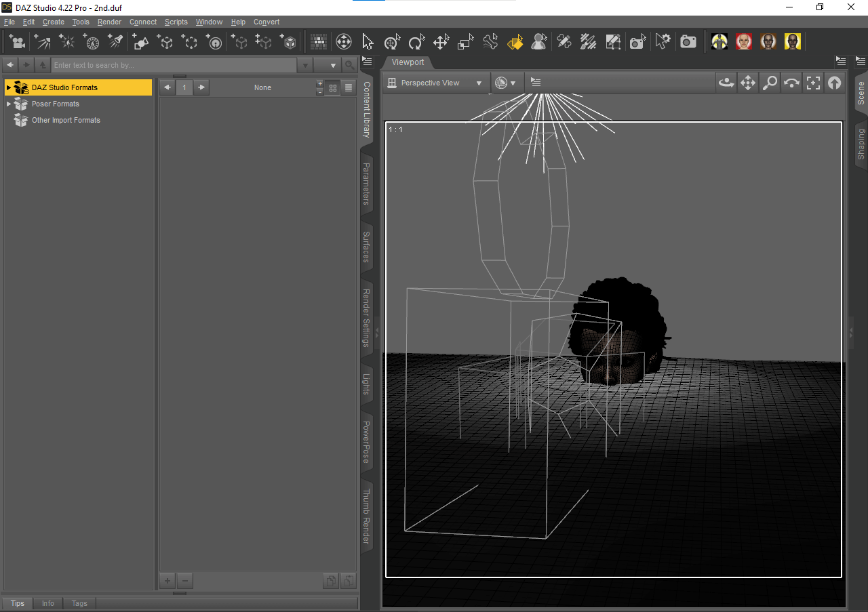Open the Convert menu

click(x=267, y=22)
